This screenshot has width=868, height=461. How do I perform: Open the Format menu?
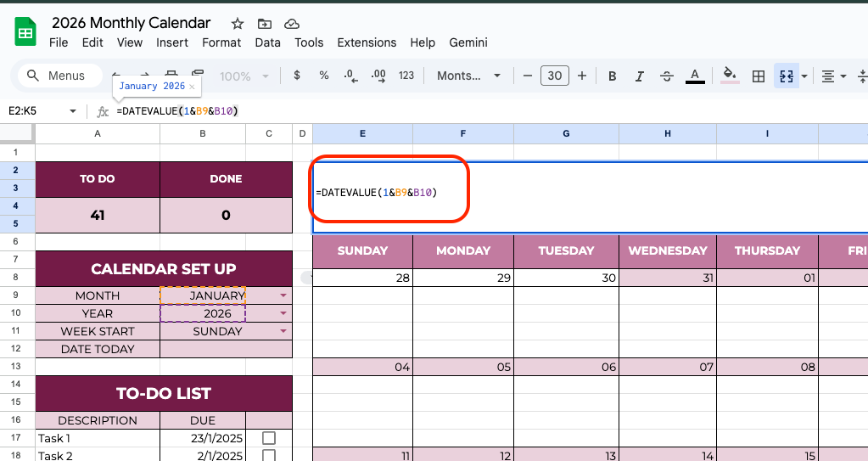tap(221, 42)
